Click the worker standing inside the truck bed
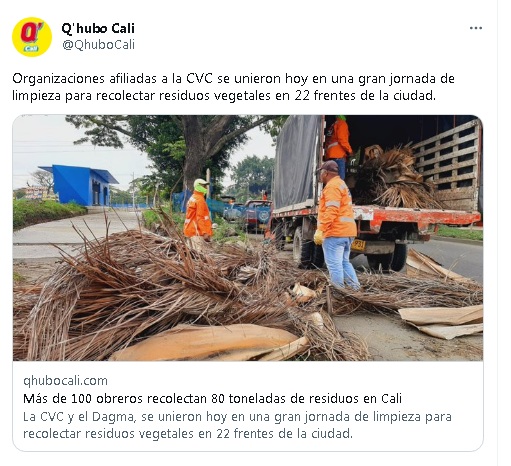 [338, 146]
